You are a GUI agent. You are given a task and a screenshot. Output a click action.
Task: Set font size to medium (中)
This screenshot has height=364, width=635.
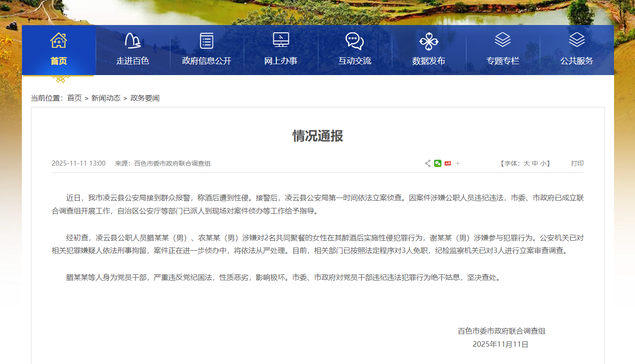pos(535,163)
